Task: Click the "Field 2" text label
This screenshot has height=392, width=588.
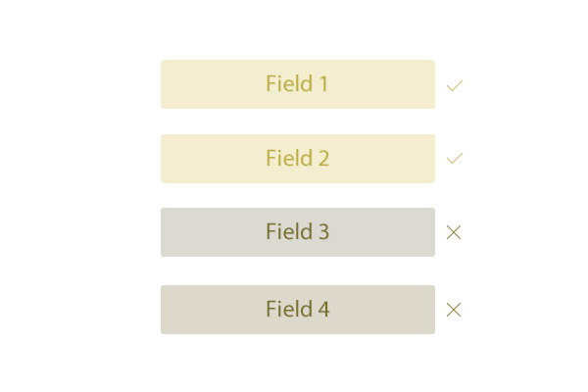Action: [x=297, y=158]
